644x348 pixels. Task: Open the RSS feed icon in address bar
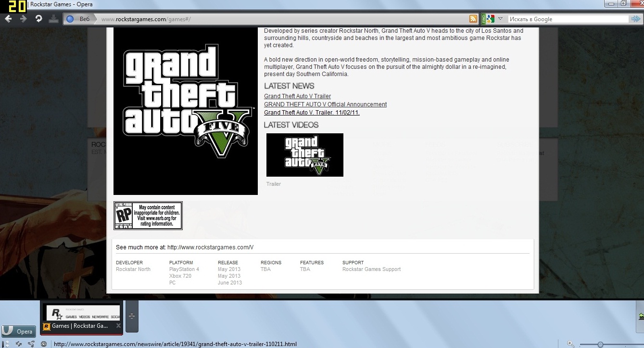coord(473,19)
